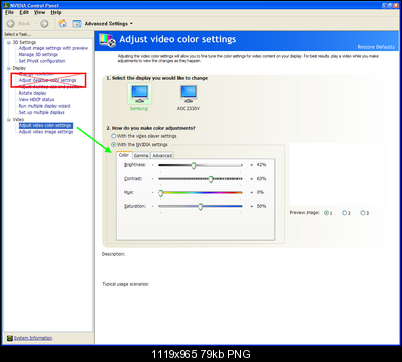Click the Brightness slider thumb

[x=194, y=165]
